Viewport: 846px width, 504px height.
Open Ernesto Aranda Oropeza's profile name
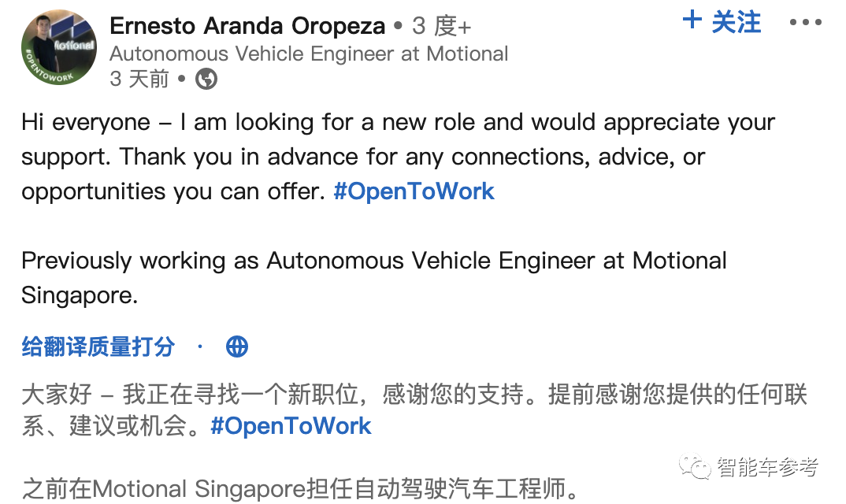click(247, 26)
